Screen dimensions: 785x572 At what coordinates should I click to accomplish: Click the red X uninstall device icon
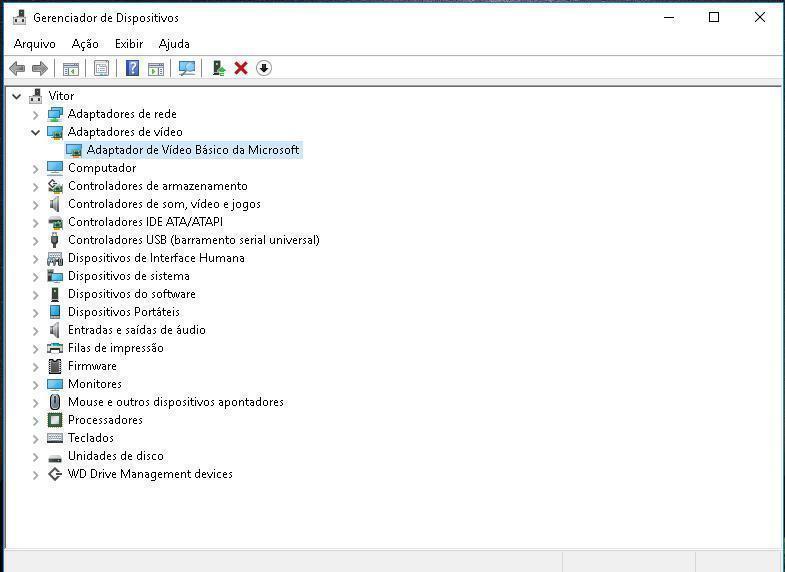pyautogui.click(x=241, y=68)
